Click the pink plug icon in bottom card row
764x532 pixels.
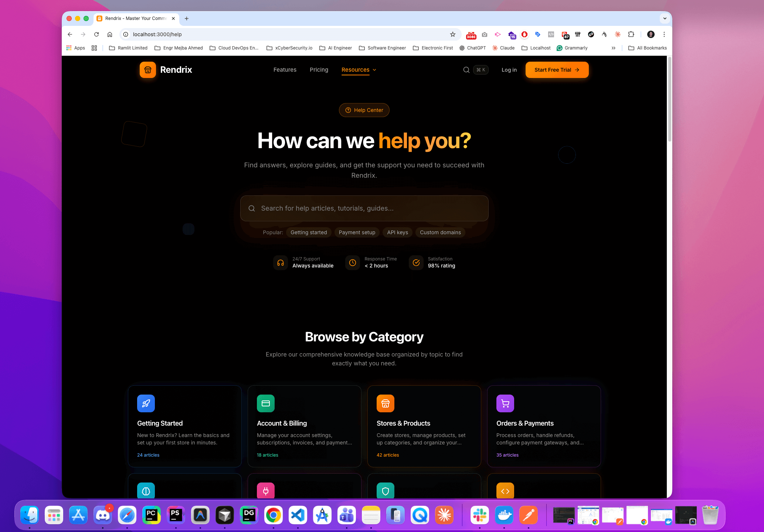point(265,491)
